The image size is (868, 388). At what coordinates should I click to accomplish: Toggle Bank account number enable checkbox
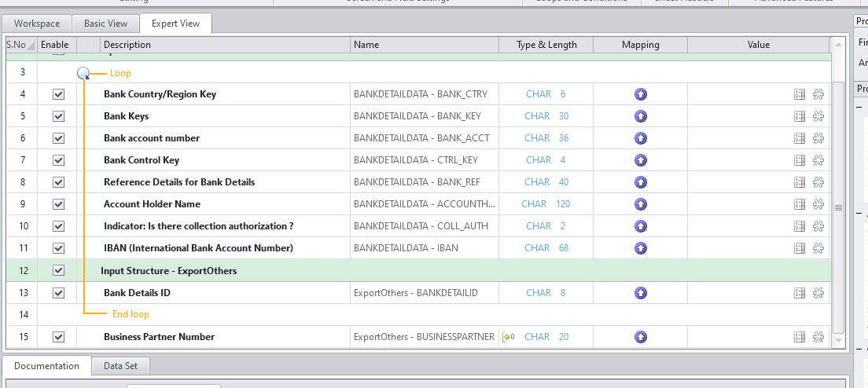point(58,138)
